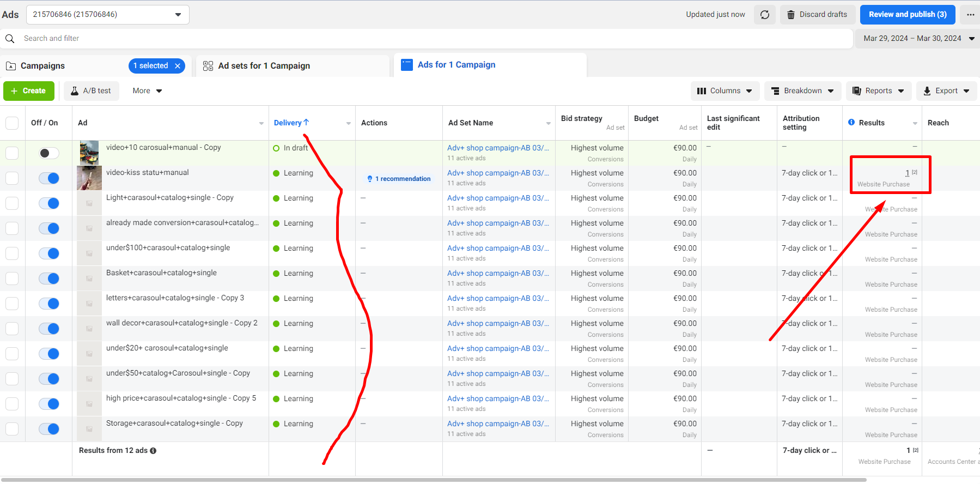
Task: Check the select-all ads checkbox in header
Action: [x=12, y=123]
